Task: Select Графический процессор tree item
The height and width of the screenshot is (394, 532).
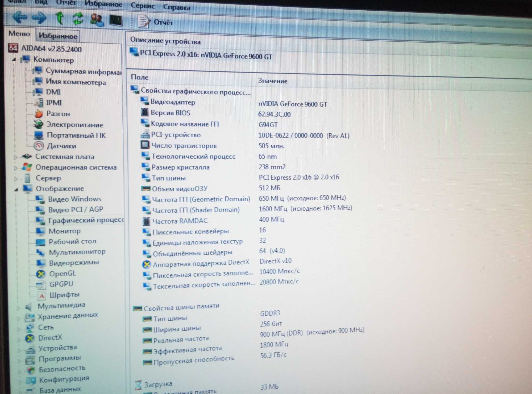Action: (x=86, y=220)
